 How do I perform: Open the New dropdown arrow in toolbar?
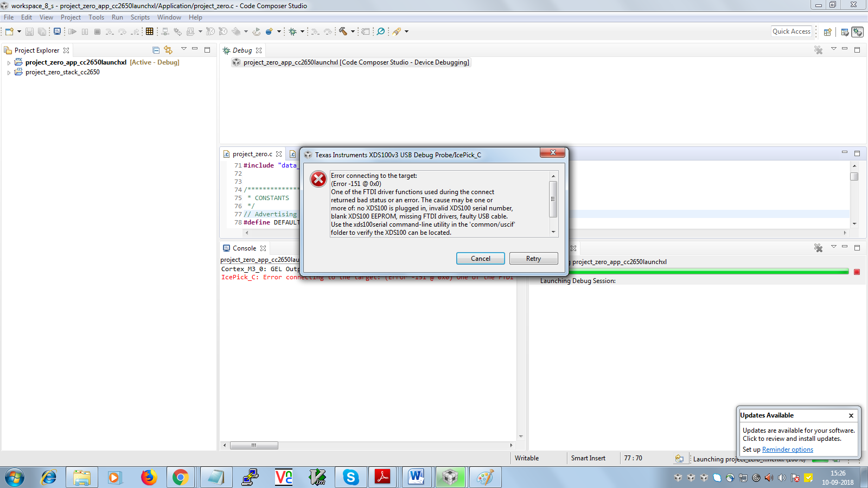coord(19,31)
